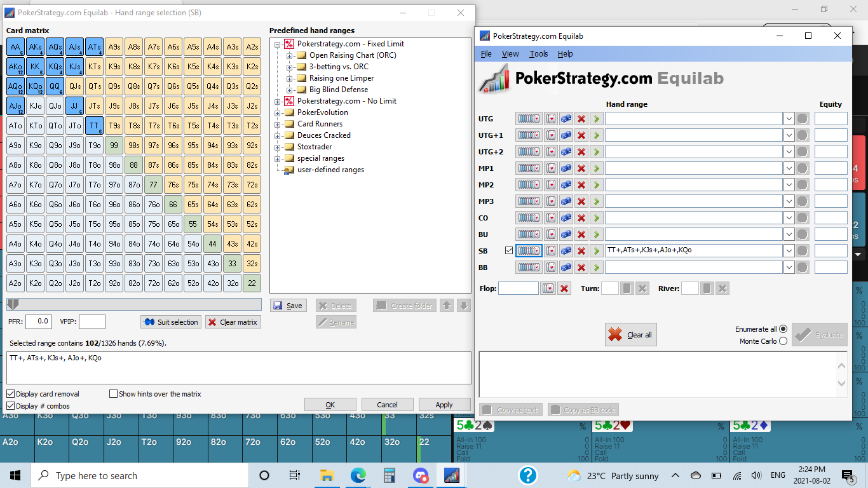The height and width of the screenshot is (488, 868).
Task: Open hand range selector for BB row
Action: coord(529,268)
